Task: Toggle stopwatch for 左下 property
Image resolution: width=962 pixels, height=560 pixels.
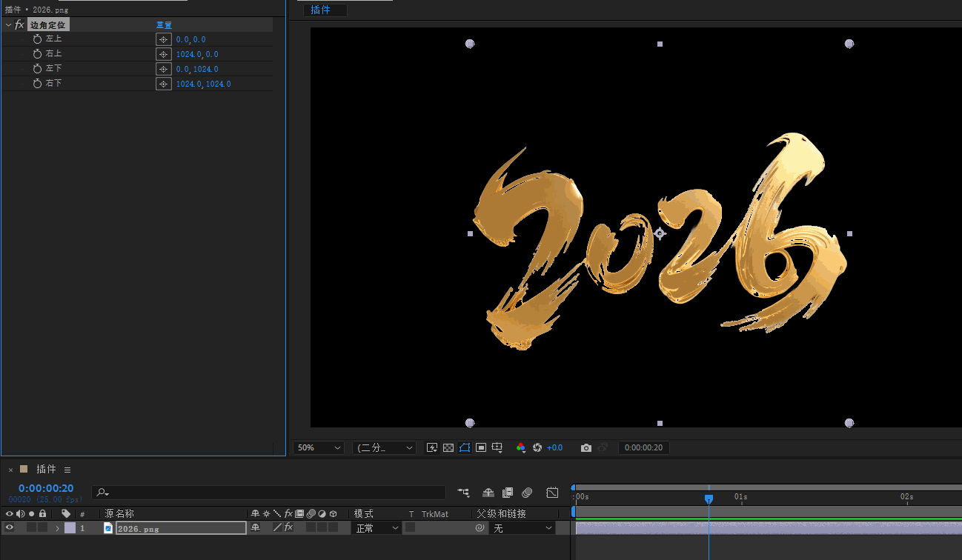Action: pyautogui.click(x=37, y=68)
